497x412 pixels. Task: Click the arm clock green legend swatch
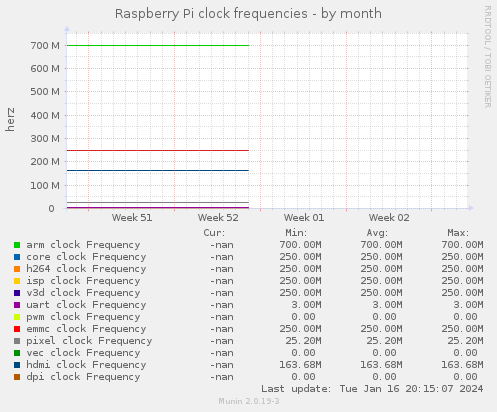(17, 245)
